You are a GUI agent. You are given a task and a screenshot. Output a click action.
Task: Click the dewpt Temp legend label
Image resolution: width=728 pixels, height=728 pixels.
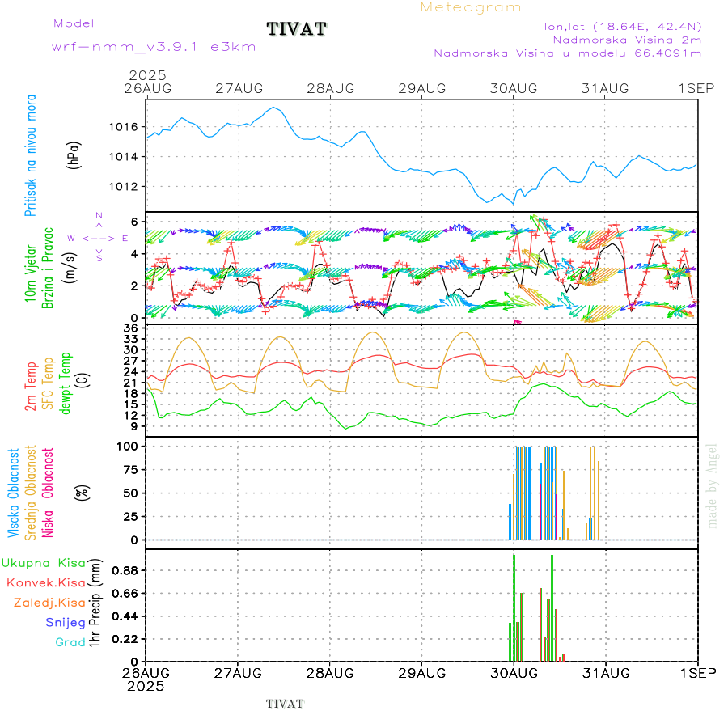click(x=66, y=383)
